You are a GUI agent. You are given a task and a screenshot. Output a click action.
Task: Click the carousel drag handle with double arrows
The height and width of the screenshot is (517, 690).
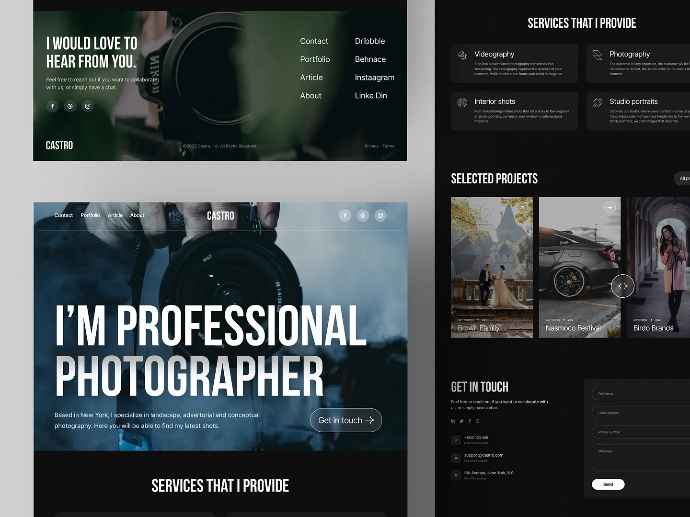point(623,286)
